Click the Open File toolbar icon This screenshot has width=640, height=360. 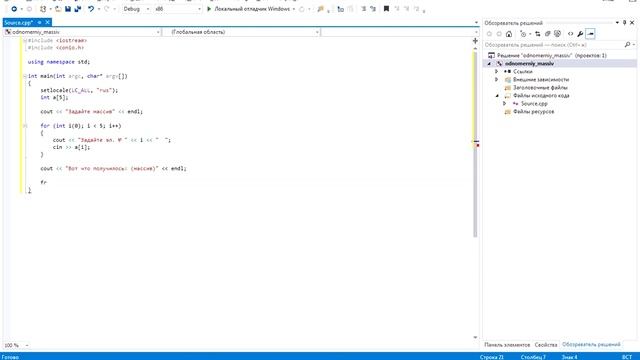click(58, 9)
